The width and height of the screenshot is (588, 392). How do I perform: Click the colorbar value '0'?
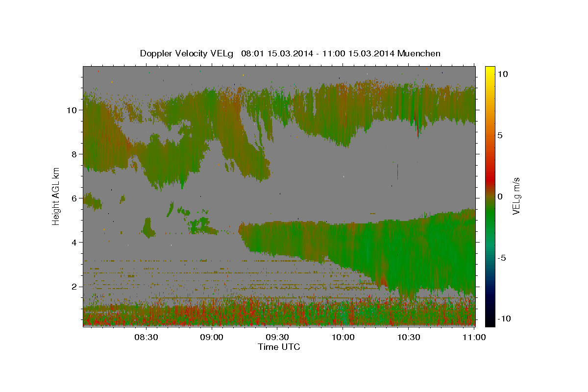(500, 196)
